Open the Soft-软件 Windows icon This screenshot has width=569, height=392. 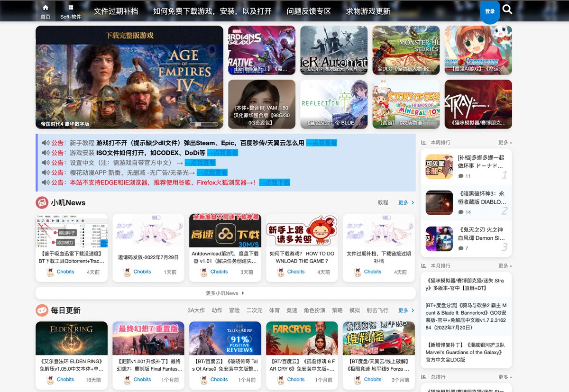71,8
